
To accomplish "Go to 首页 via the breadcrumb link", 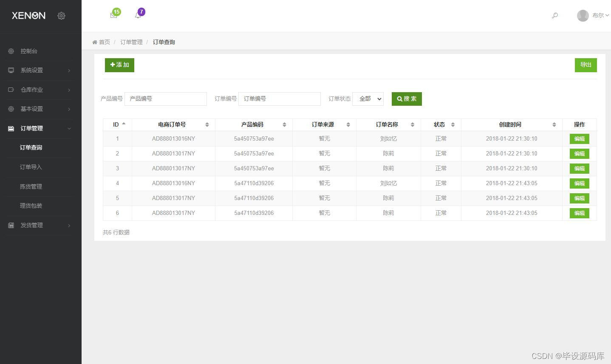I will point(105,42).
